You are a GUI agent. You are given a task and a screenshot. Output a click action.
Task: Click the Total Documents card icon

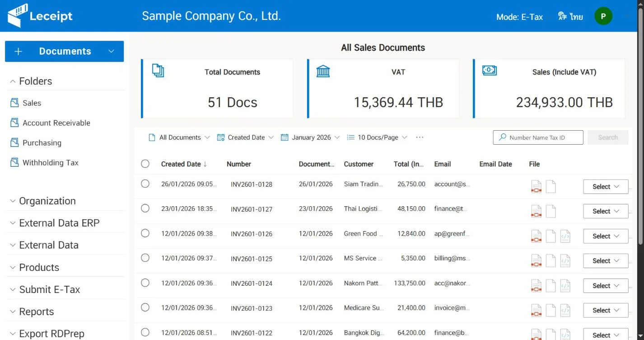(x=158, y=71)
